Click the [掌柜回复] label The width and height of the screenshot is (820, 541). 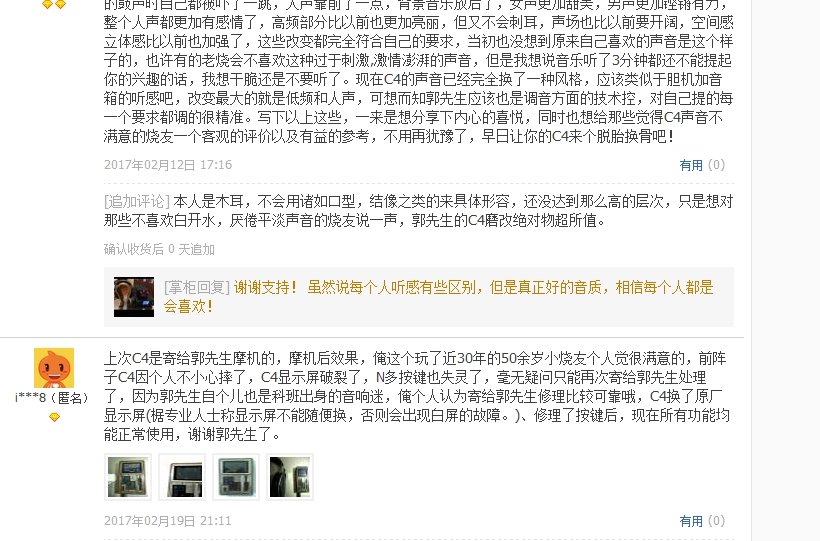[x=197, y=287]
